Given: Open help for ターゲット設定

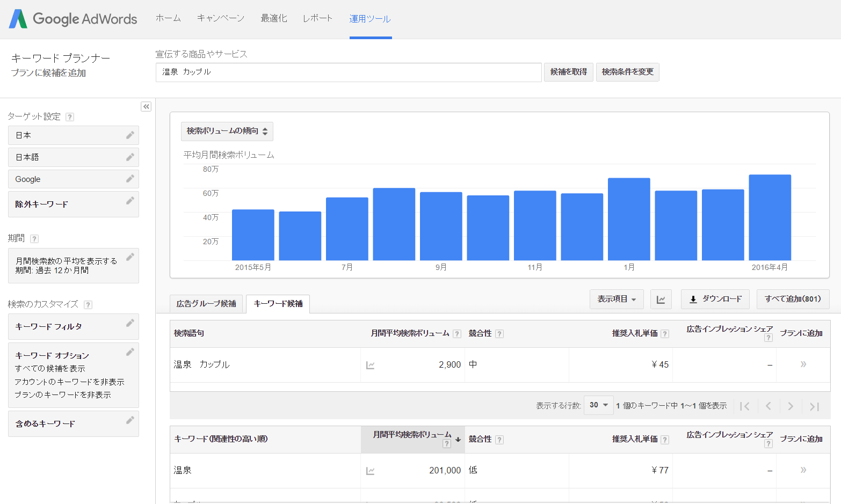Looking at the screenshot, I should (x=70, y=117).
